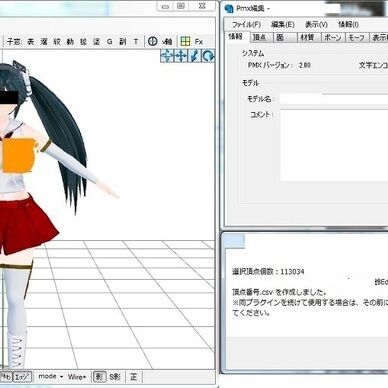Open the 絞 filter sub-window
This screenshot has height=388, width=388.
click(x=57, y=42)
